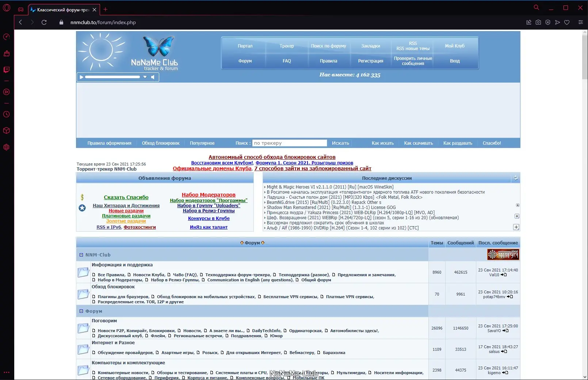Play the audio in the header player
This screenshot has width=588, height=380.
pyautogui.click(x=81, y=77)
